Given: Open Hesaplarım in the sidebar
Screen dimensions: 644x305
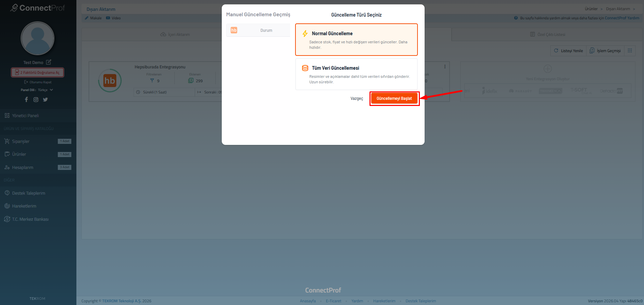Looking at the screenshot, I should pos(38,168).
